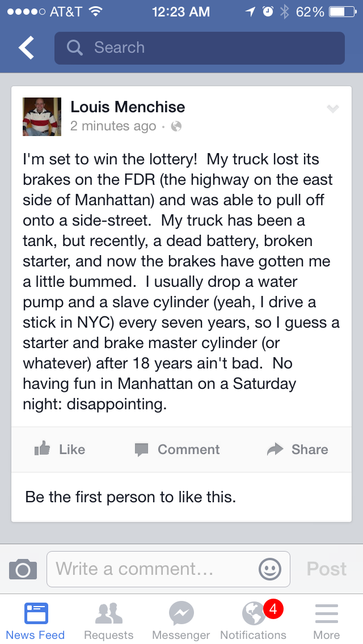Open the Notifications tab

(x=254, y=621)
